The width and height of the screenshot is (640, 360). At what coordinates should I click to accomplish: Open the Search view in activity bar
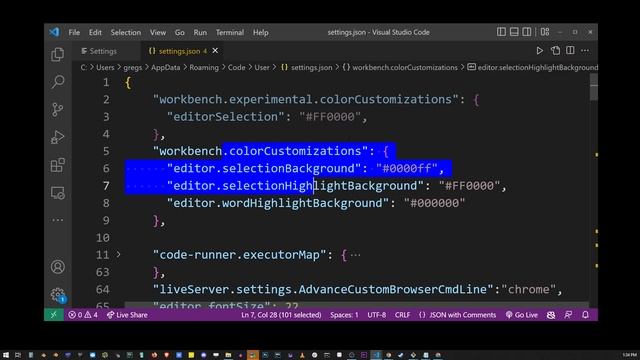coord(58,82)
